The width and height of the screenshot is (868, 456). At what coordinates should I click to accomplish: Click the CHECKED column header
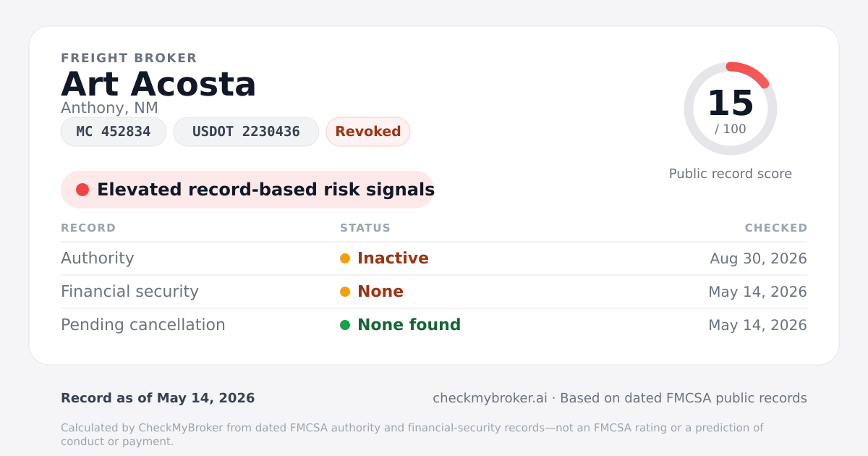(x=776, y=228)
